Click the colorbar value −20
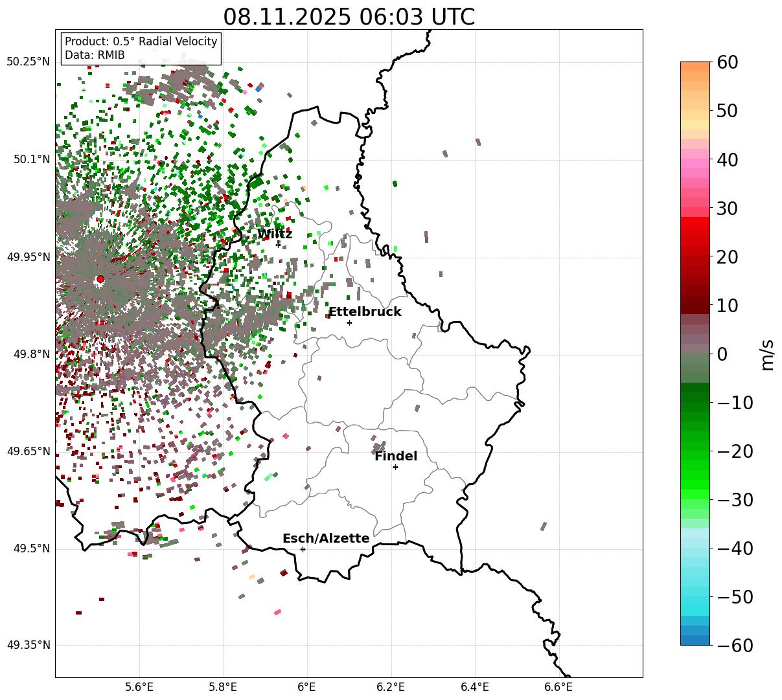 coord(735,451)
